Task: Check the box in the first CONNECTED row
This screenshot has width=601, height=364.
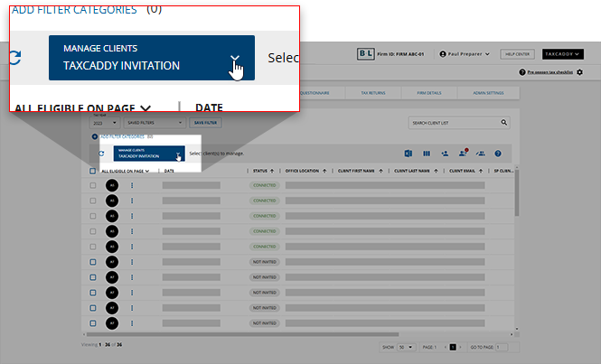Action: [x=93, y=185]
